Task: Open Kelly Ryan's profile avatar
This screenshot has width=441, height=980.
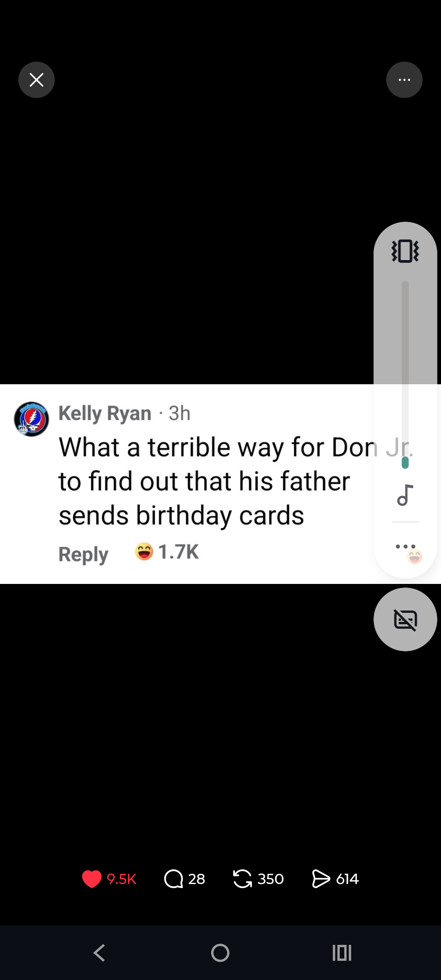Action: point(31,419)
